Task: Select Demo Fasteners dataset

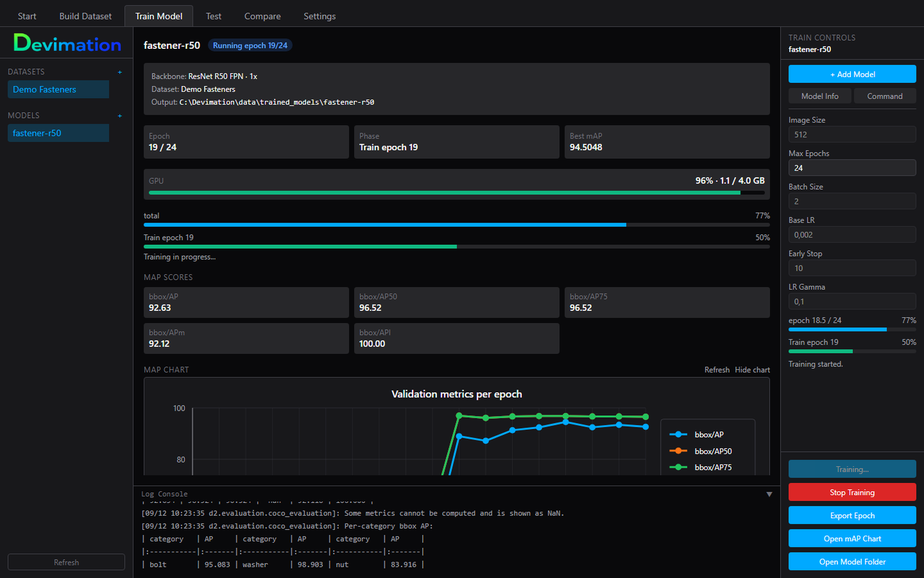Action: (58, 89)
